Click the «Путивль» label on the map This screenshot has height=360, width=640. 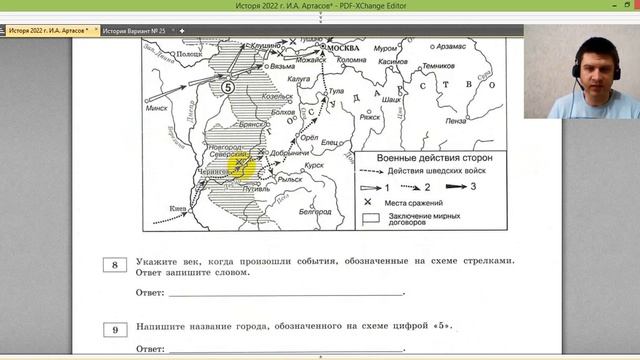pos(256,189)
